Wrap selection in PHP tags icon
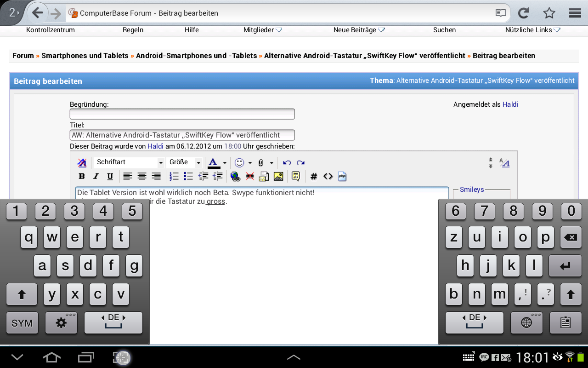This screenshot has height=368, width=588. [342, 176]
